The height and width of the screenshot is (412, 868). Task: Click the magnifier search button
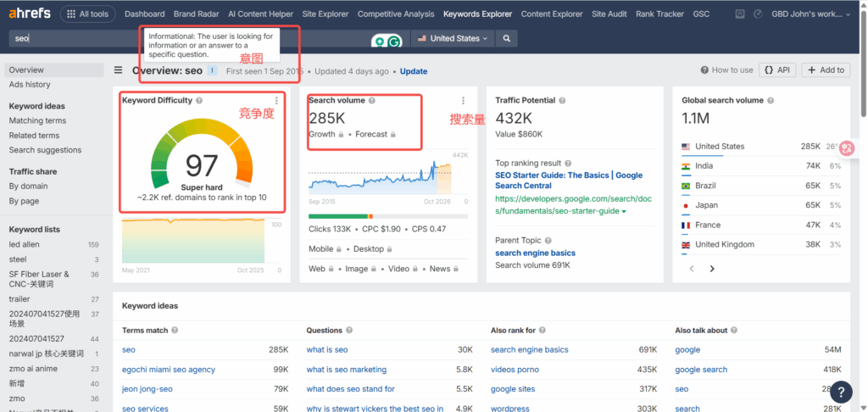coord(506,39)
